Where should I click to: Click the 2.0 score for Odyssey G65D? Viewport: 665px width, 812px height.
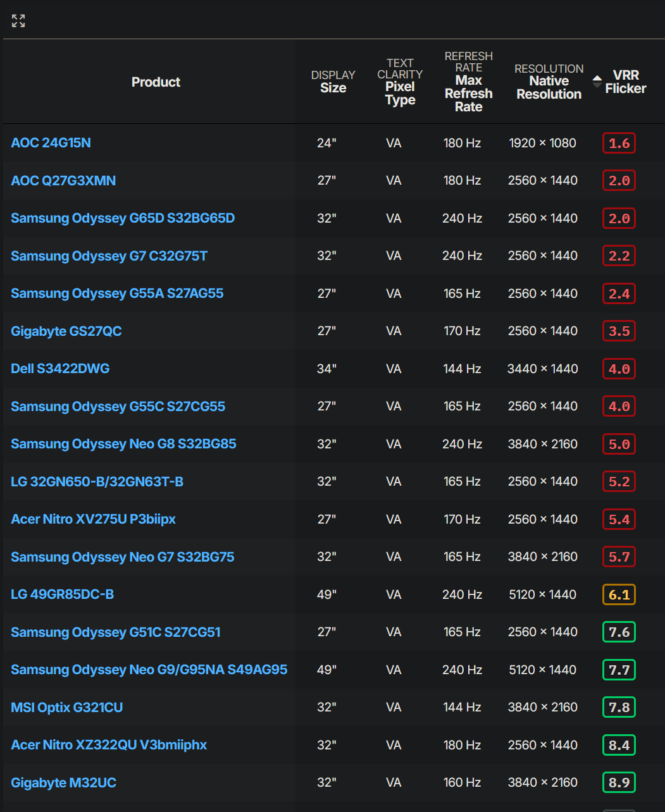tap(619, 218)
